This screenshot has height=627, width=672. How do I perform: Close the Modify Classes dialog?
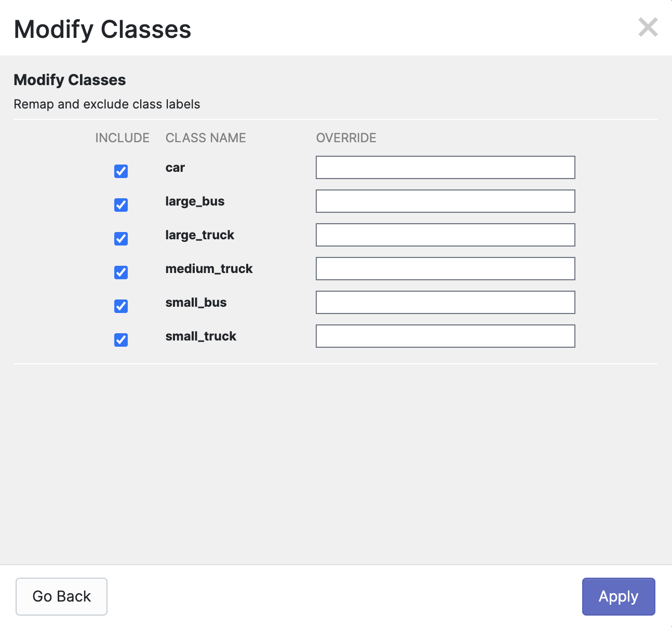coord(648,28)
